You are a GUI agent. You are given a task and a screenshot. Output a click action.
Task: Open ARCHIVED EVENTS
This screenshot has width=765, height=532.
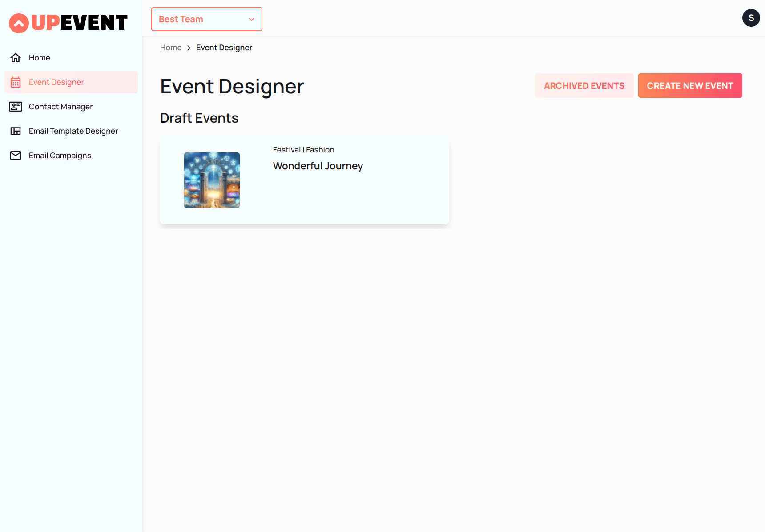point(584,85)
